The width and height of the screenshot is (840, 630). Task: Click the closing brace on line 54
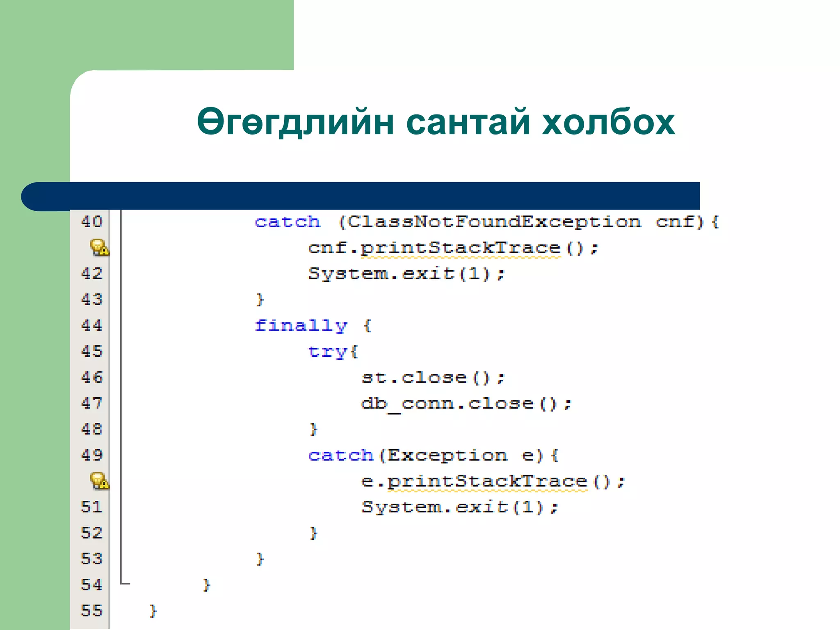tap(206, 585)
